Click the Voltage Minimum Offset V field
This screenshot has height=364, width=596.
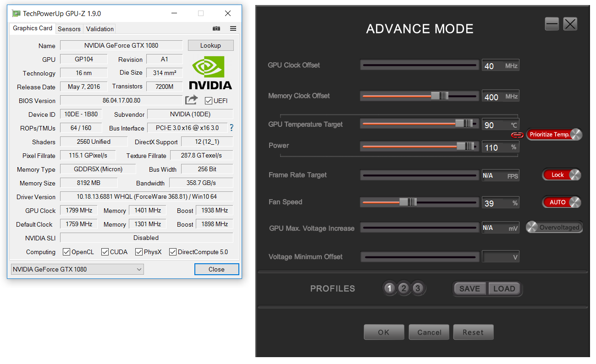(x=500, y=257)
